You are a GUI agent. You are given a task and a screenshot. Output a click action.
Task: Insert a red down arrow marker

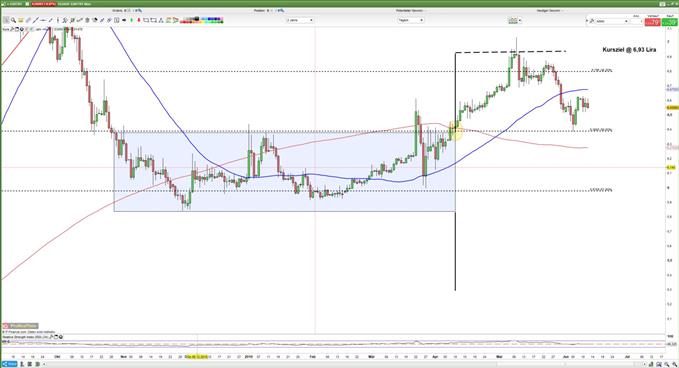(139, 20)
